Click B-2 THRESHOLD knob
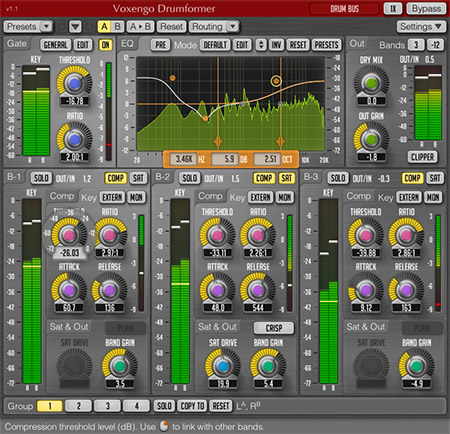This screenshot has width=450, height=434. (x=217, y=235)
